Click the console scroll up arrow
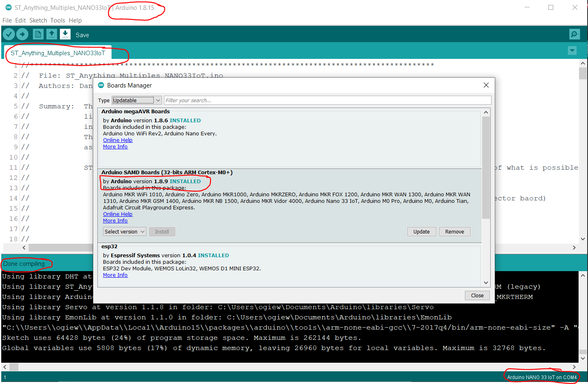 [x=583, y=276]
